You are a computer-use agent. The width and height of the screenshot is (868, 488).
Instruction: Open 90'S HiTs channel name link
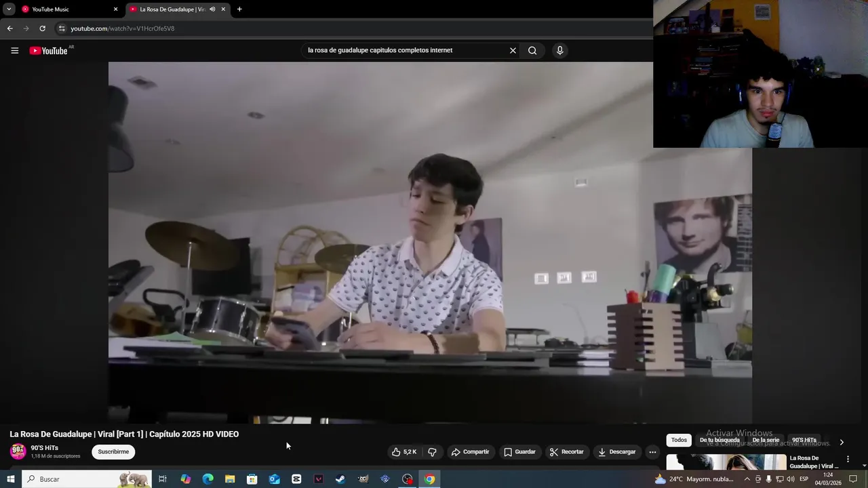tap(45, 448)
